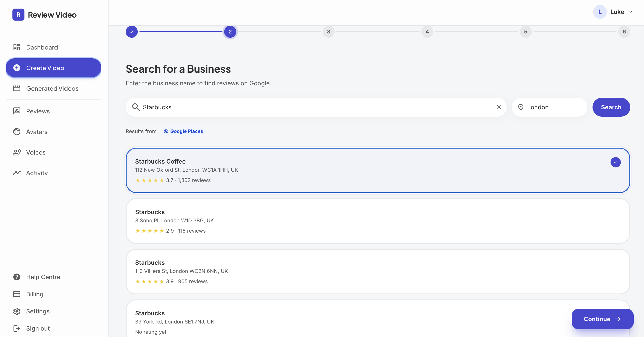Select Starbucks at 39 York Rd

(x=378, y=319)
